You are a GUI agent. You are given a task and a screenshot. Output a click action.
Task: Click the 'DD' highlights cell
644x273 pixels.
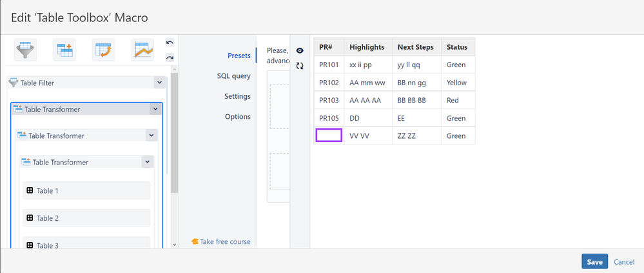coord(368,118)
